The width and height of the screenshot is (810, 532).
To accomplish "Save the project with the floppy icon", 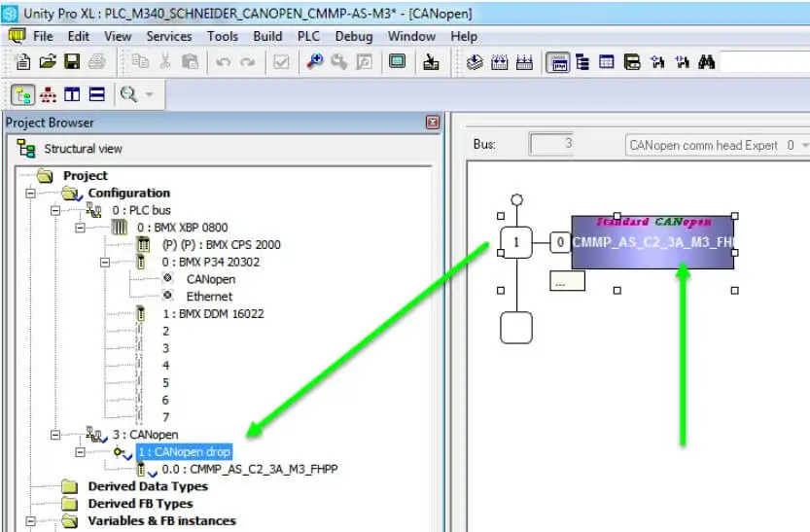I will tap(72, 62).
